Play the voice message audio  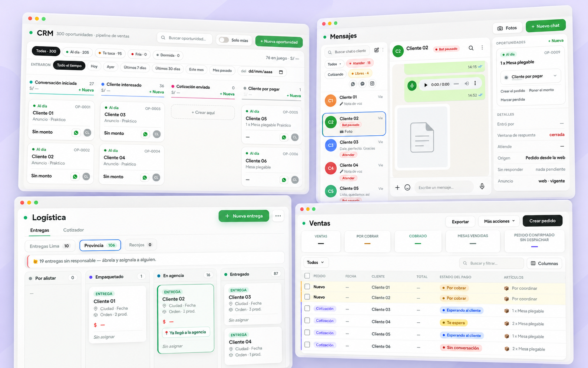click(426, 85)
